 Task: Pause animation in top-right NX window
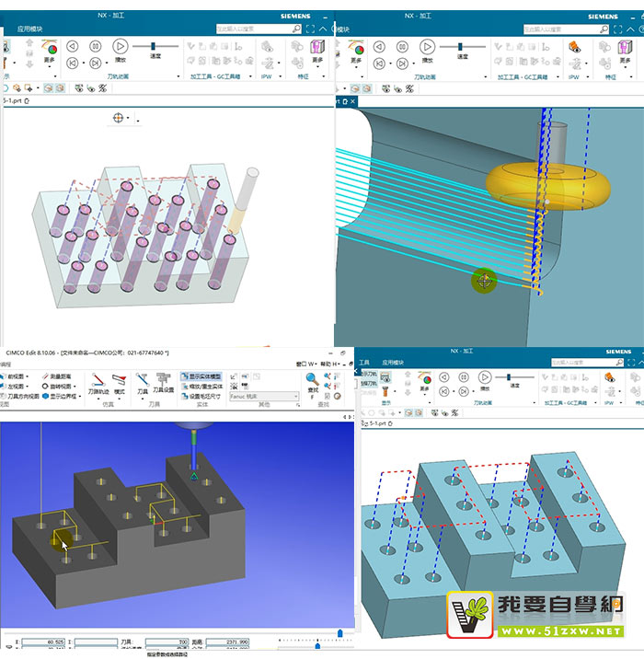point(402,47)
